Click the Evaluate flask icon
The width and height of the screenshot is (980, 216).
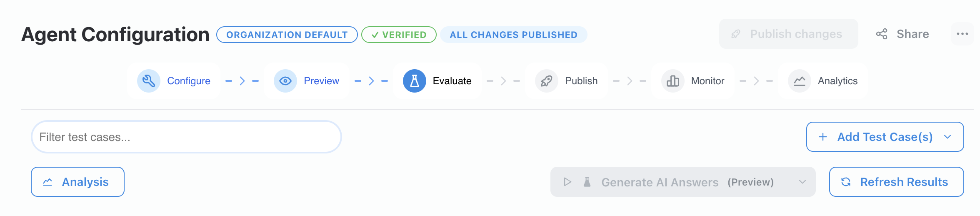[415, 81]
